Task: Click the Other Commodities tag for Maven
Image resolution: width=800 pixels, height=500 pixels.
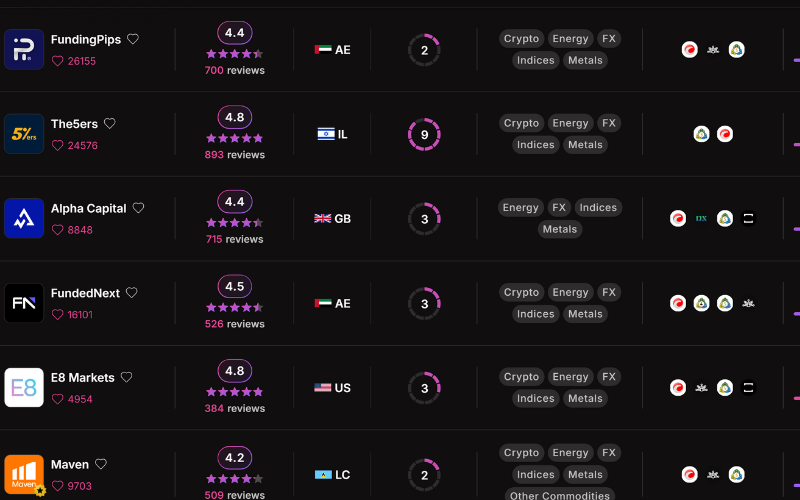Action: [x=559, y=496]
